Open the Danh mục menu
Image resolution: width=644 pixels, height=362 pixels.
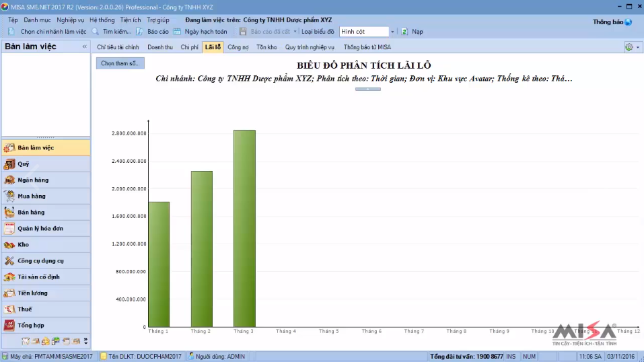[38, 20]
